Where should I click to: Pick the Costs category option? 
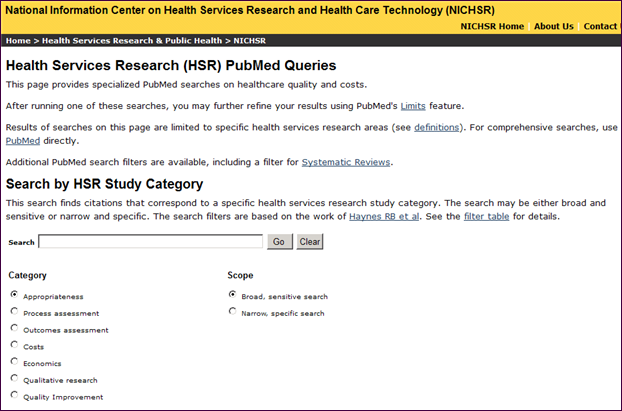[x=14, y=344]
